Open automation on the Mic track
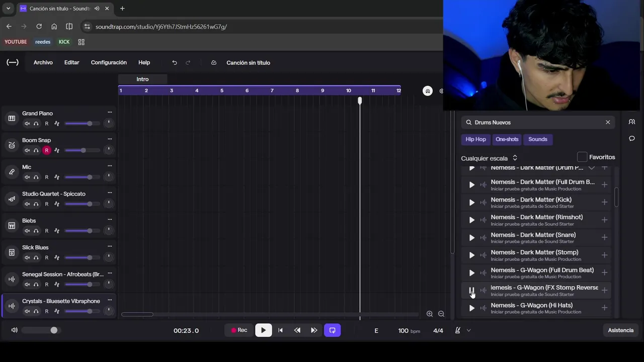Image resolution: width=644 pixels, height=362 pixels. pyautogui.click(x=57, y=177)
